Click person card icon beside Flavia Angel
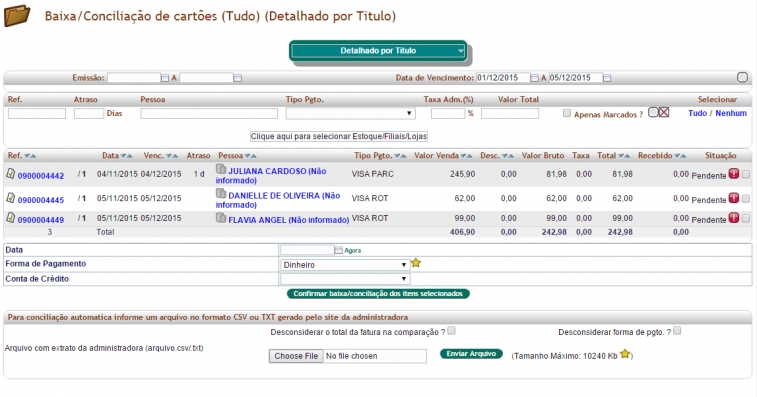 click(x=221, y=218)
